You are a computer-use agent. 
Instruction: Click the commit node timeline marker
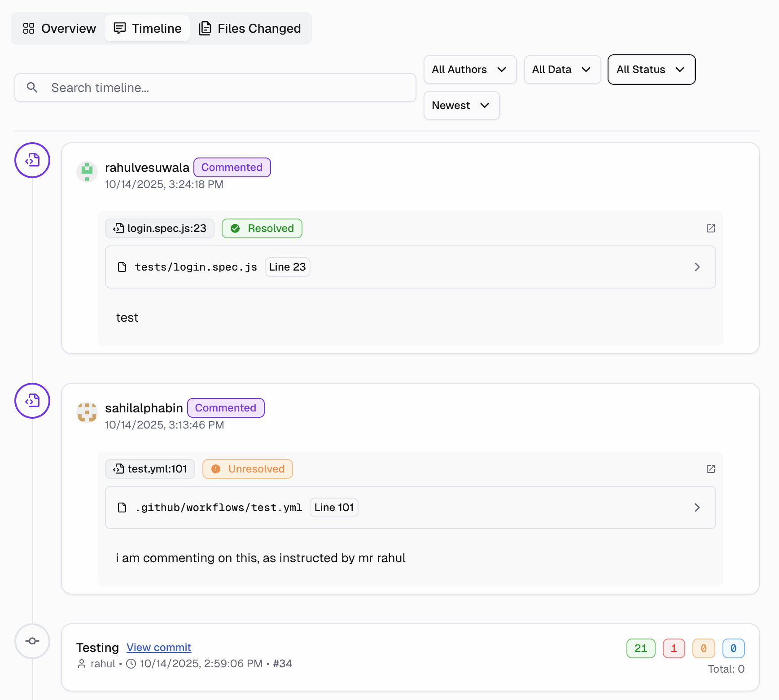coord(32,641)
